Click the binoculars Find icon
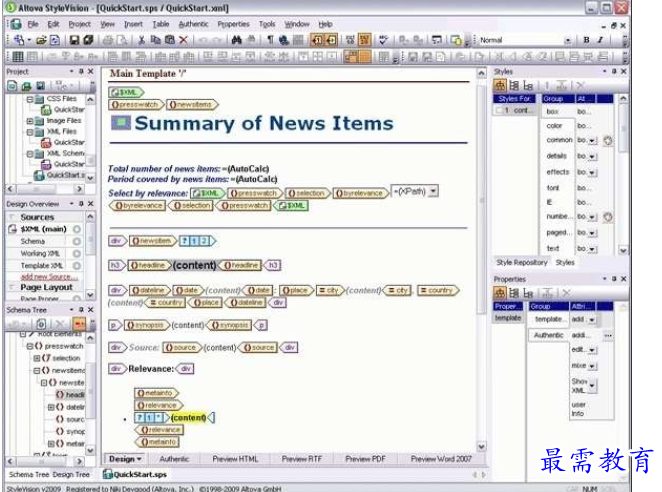 (x=236, y=40)
